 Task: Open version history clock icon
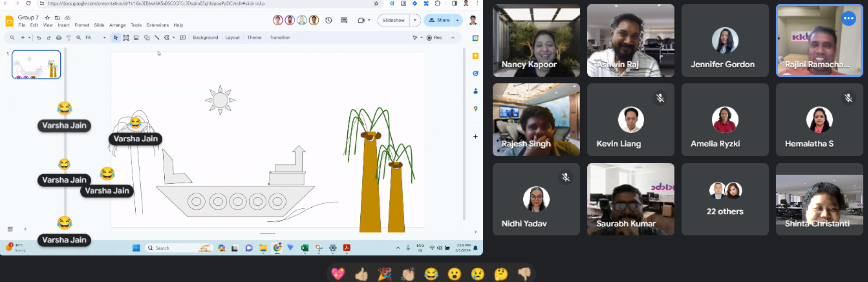[328, 20]
